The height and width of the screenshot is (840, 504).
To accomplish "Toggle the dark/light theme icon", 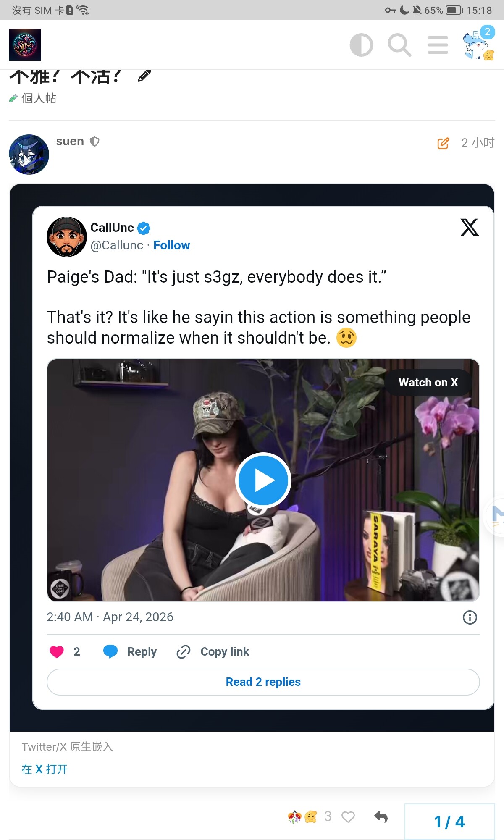I will tap(361, 45).
